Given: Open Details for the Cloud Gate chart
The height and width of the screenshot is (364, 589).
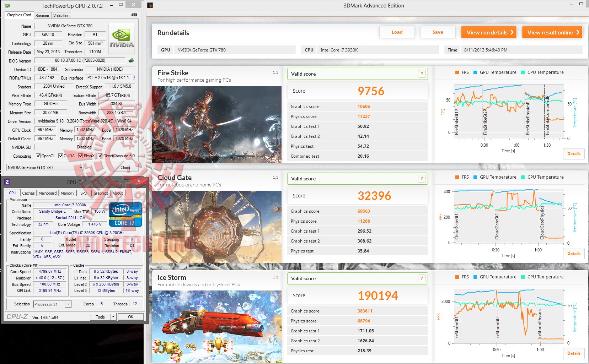Looking at the screenshot, I should [x=574, y=254].
